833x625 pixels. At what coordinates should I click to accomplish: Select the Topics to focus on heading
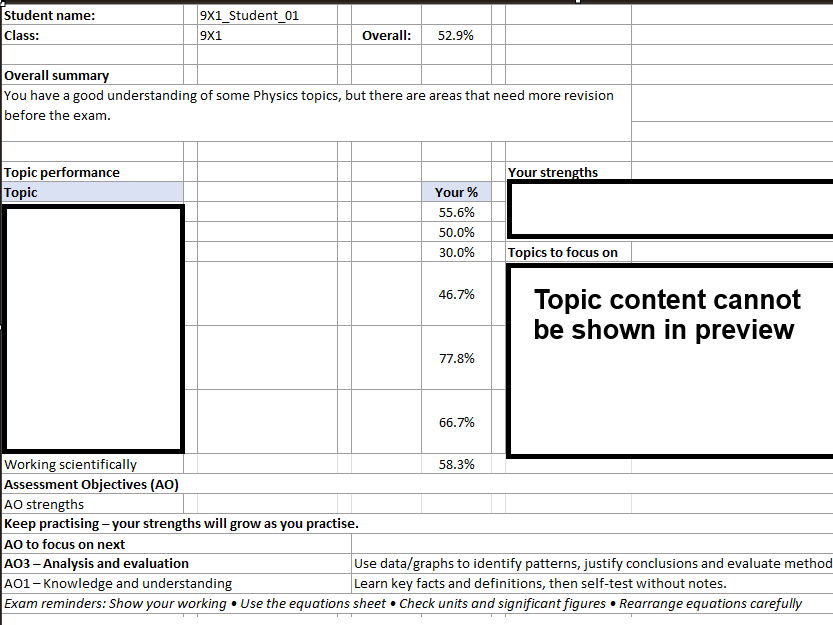pyautogui.click(x=562, y=252)
